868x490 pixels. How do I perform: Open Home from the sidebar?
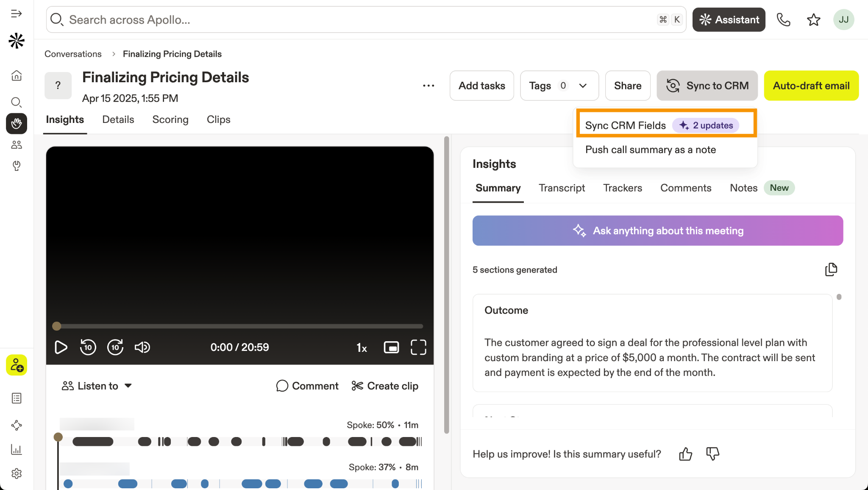click(17, 75)
